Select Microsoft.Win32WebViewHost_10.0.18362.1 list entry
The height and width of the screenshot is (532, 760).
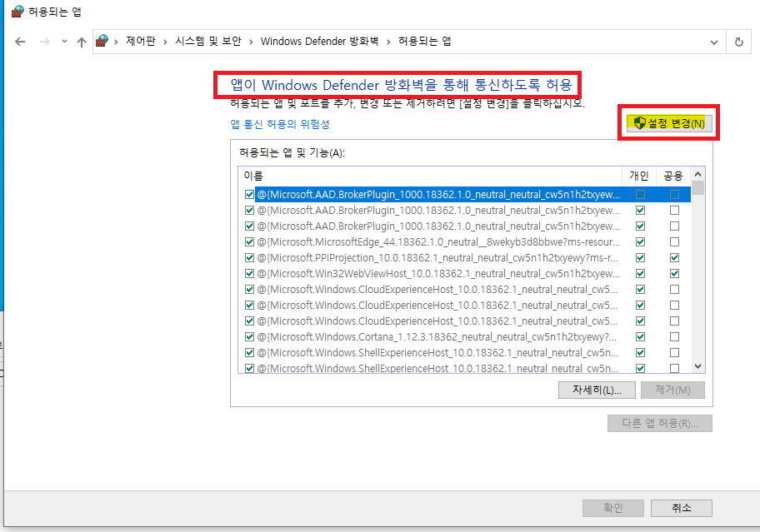438,274
